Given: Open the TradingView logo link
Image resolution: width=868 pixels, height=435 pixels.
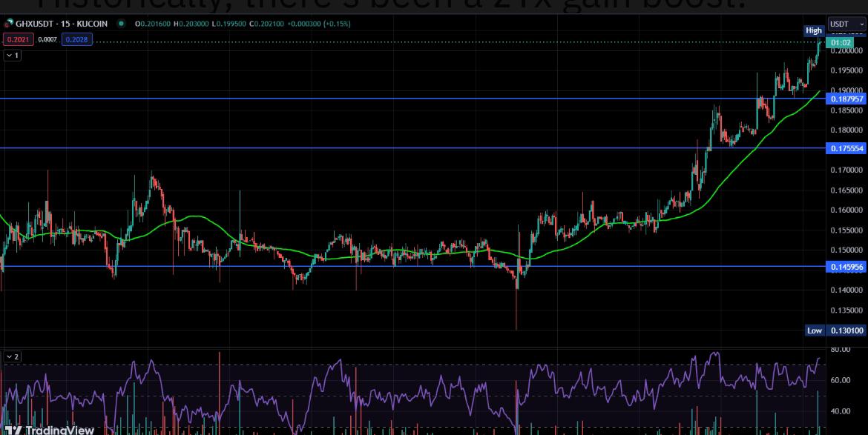Looking at the screenshot, I should click(x=48, y=429).
